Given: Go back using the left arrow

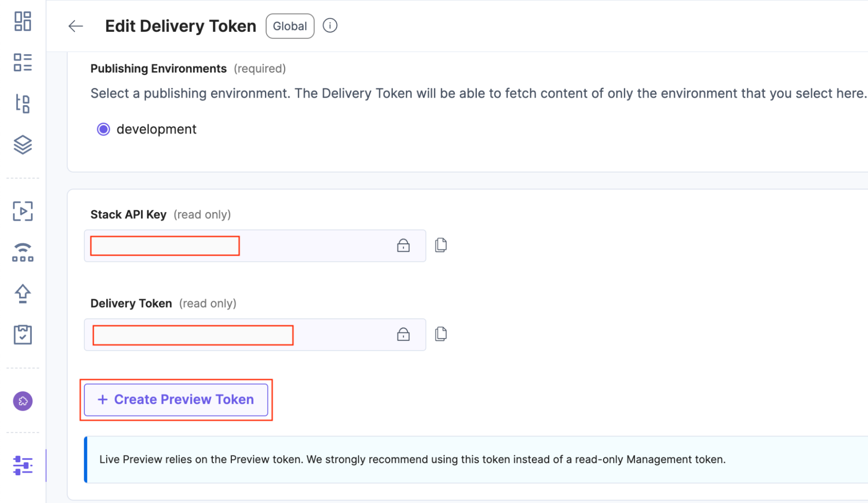Looking at the screenshot, I should tap(76, 26).
